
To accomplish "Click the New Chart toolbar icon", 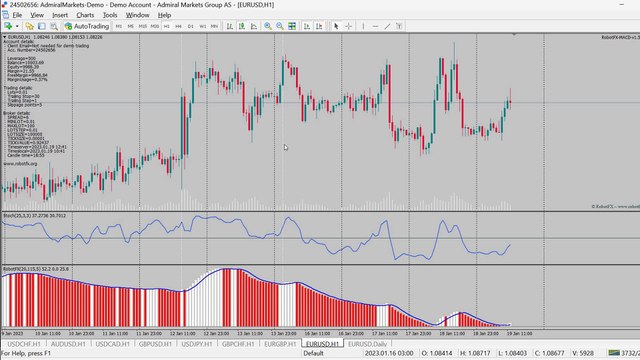I will click(x=8, y=26).
